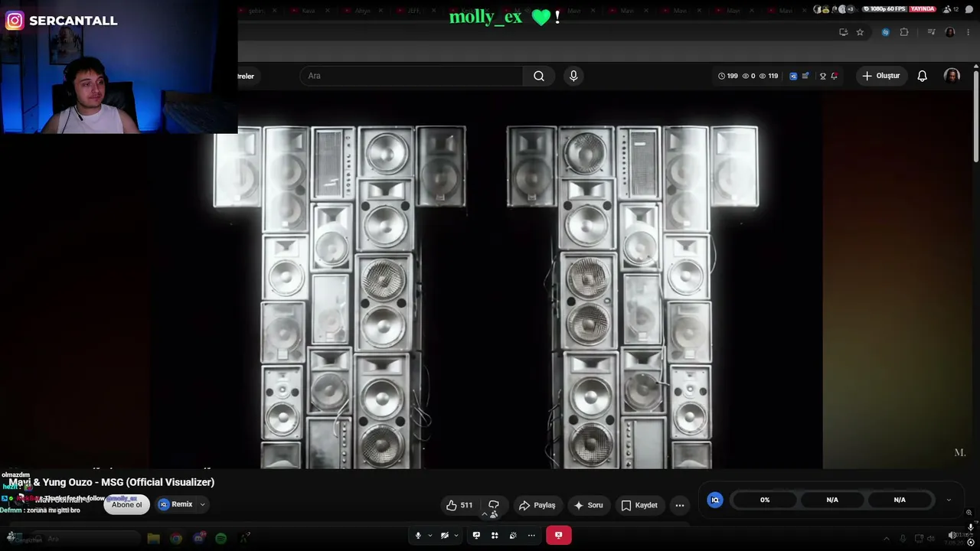
Task: Click the Oluştur create button
Action: tap(881, 76)
